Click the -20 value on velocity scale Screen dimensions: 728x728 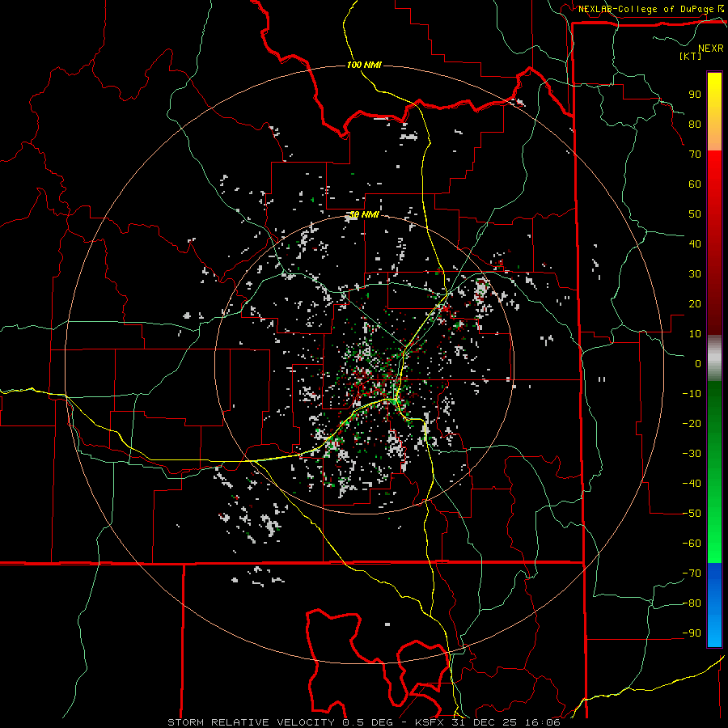point(692,424)
